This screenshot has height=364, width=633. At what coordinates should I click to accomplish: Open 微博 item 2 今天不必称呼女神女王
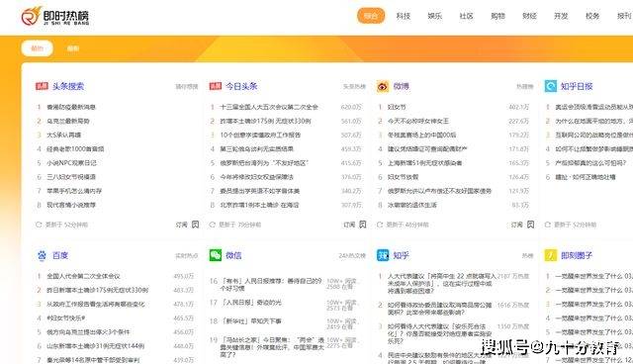418,121
